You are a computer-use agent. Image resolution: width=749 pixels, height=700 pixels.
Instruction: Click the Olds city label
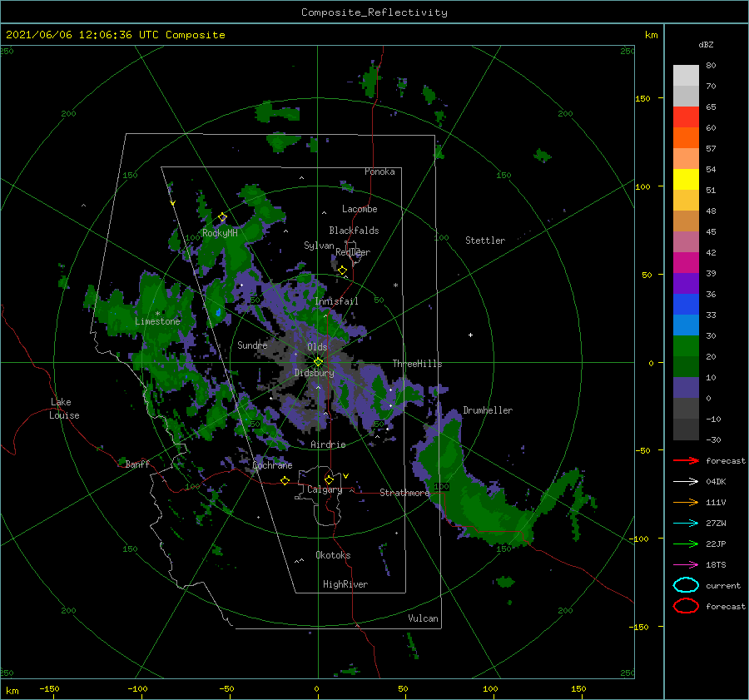click(x=317, y=347)
